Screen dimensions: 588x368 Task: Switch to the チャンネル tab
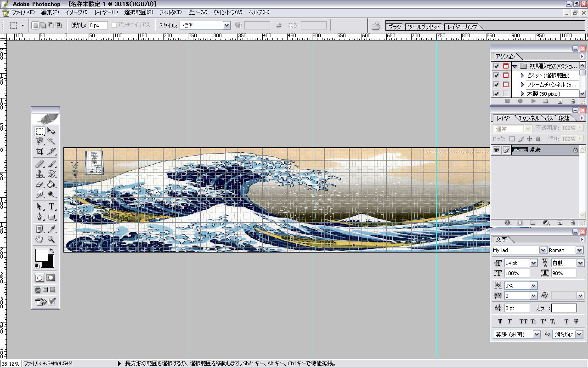pos(529,118)
